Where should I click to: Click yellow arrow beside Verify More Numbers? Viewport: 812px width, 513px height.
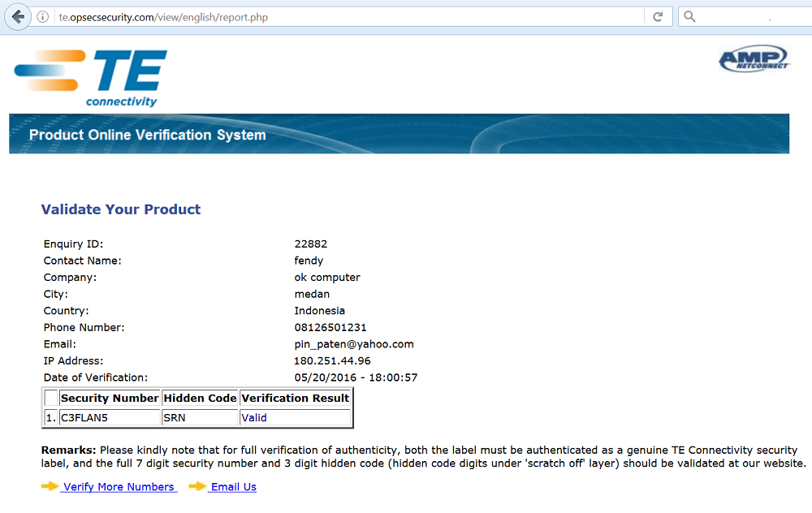tap(50, 486)
